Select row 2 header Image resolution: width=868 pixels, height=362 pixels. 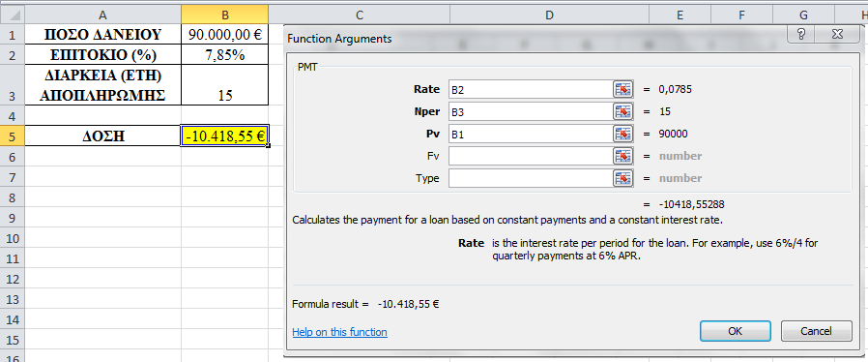click(13, 55)
